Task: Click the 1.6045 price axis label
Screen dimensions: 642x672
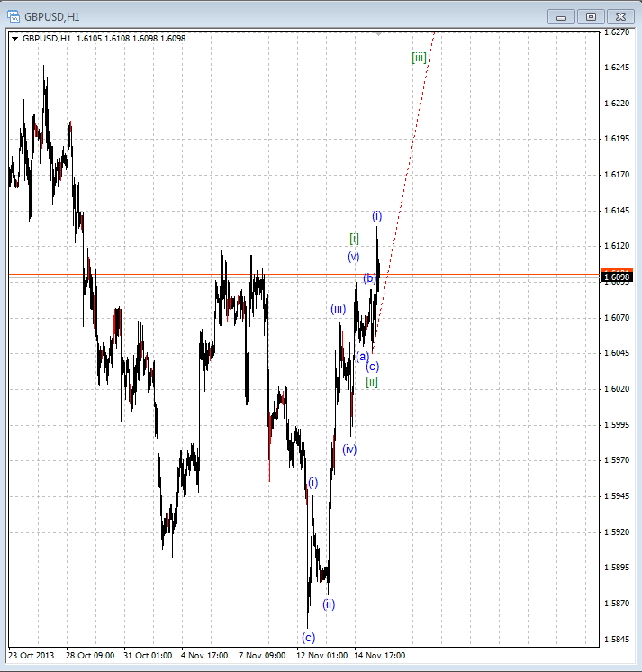Action: click(617, 353)
